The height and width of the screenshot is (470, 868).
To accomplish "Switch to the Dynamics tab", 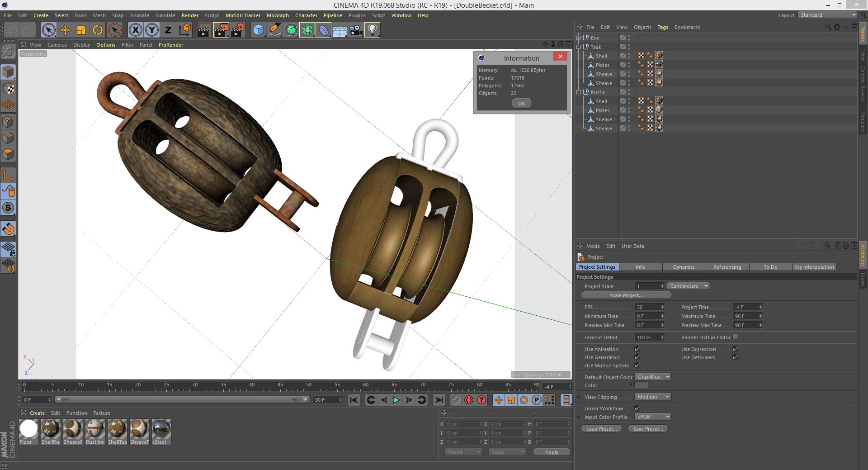I will coord(684,267).
